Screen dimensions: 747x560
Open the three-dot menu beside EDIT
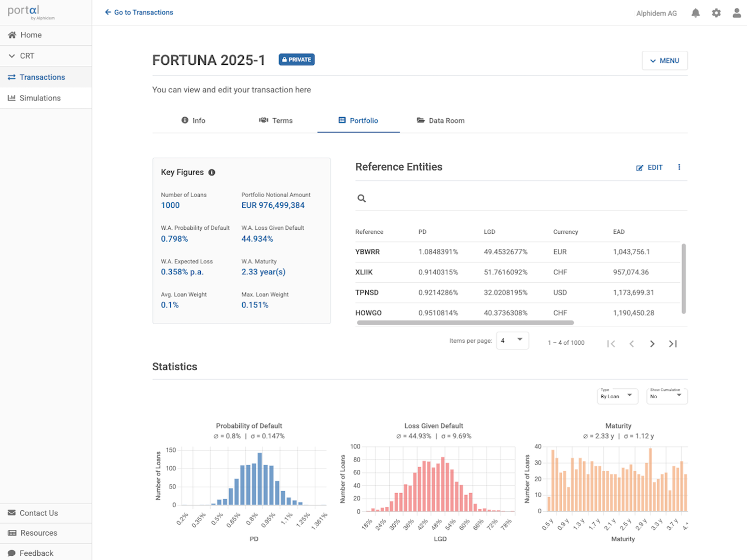click(680, 167)
